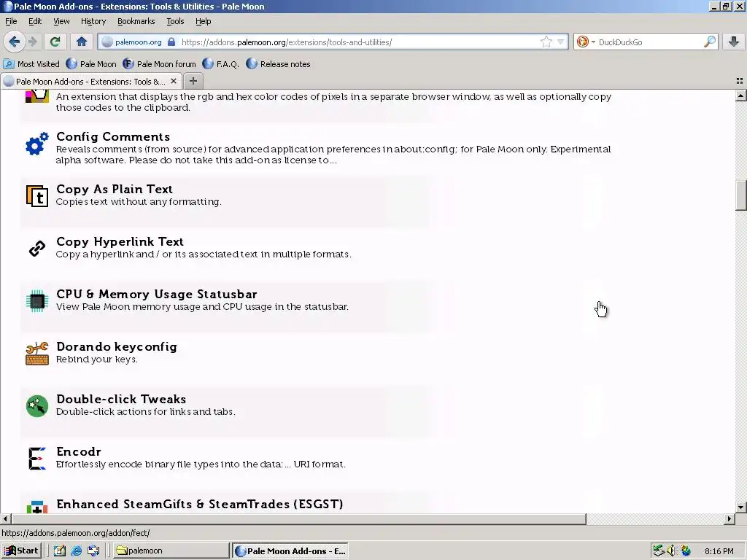This screenshot has width=747, height=560.
Task: Open the Double-click Tweaks add-on
Action: (x=121, y=399)
